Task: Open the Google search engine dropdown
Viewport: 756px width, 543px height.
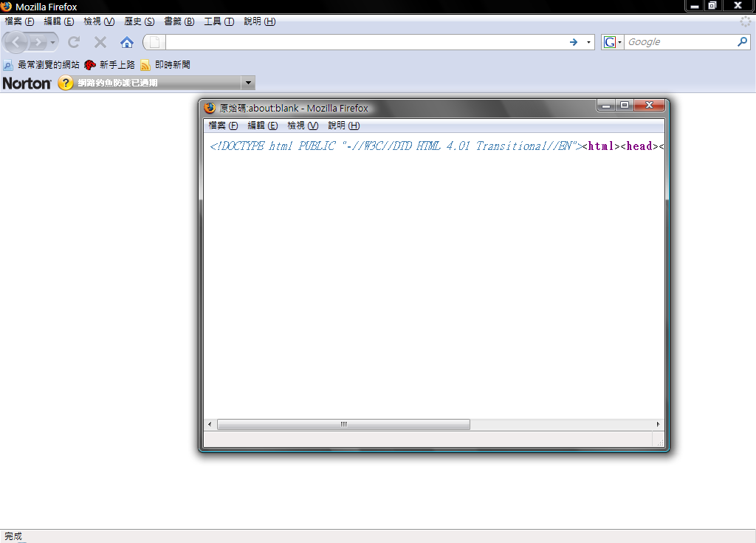Action: [613, 42]
